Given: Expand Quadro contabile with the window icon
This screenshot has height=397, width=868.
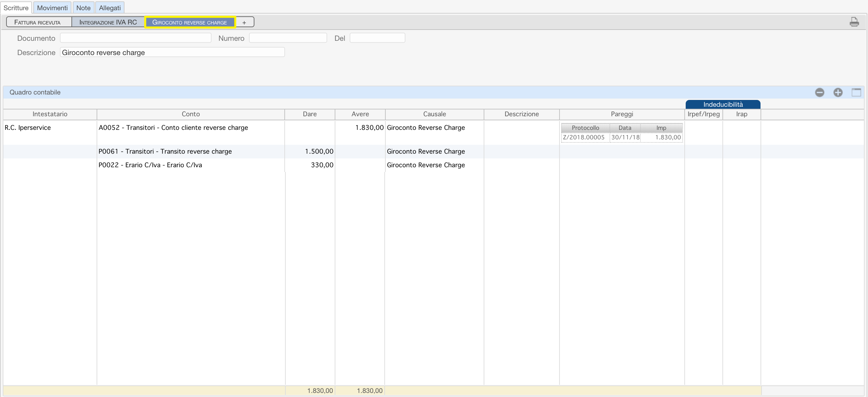Looking at the screenshot, I should [856, 92].
